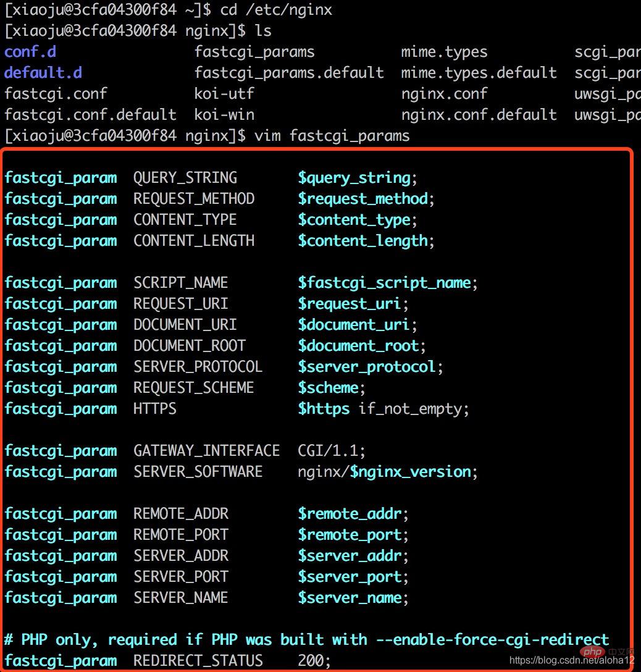This screenshot has width=641, height=672.
Task: Click fastcgi_param keyword on the SERVER_NAME line
Action: (61, 598)
